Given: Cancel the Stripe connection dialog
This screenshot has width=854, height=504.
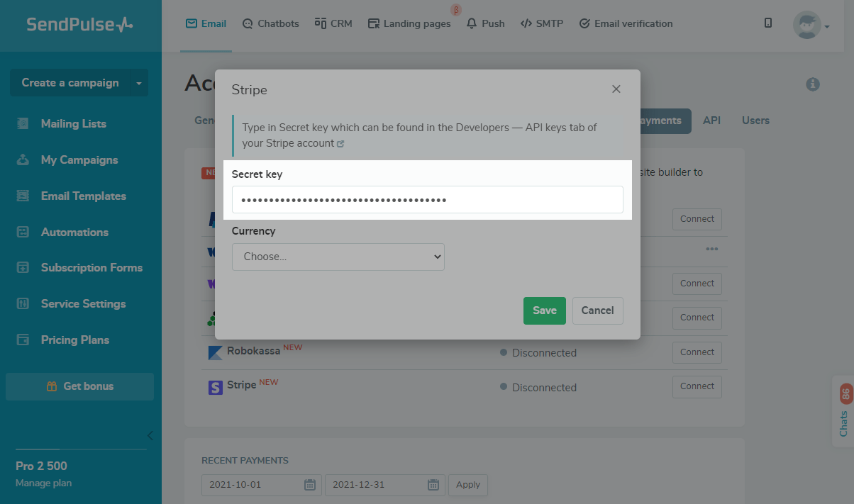Looking at the screenshot, I should point(597,310).
